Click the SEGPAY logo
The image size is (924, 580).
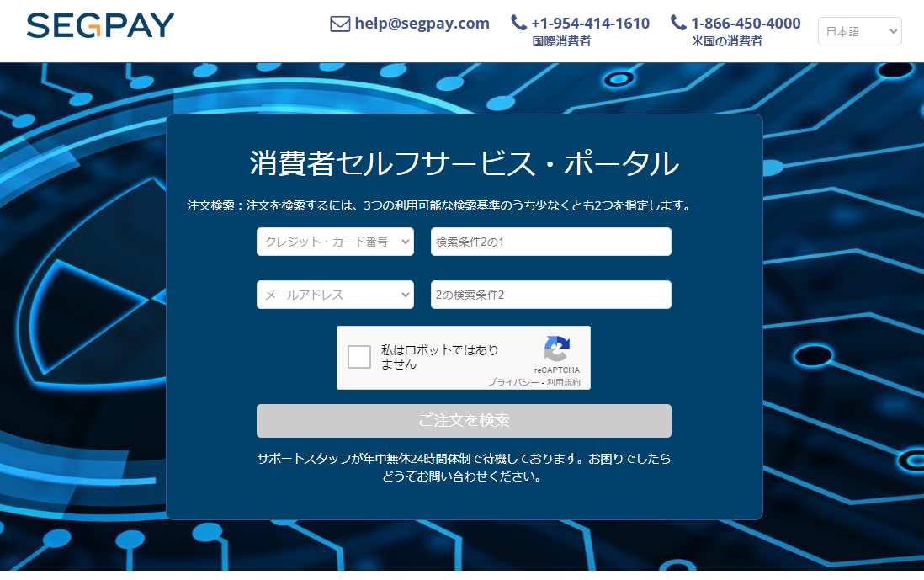pos(98,25)
